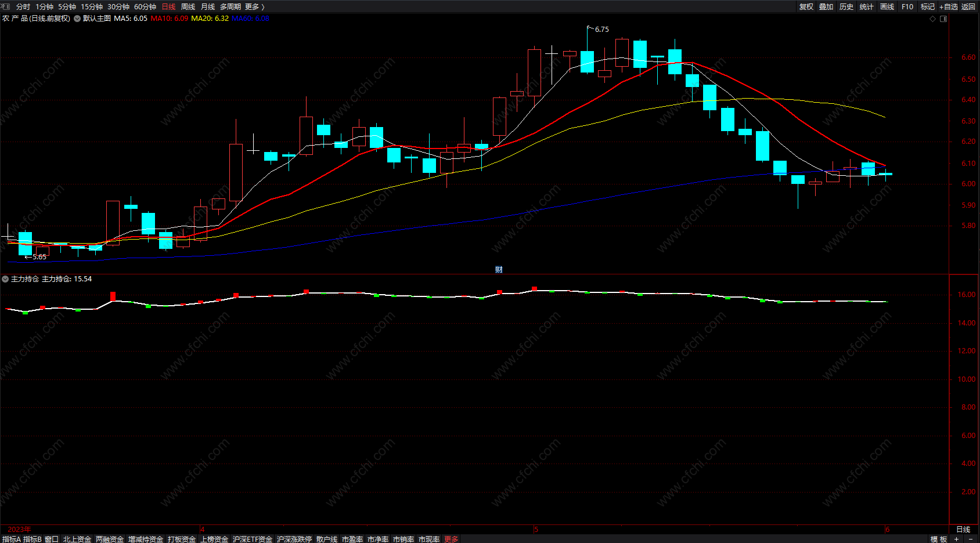Show the 增减持资金 indicator
The width and height of the screenshot is (980, 543).
click(146, 539)
